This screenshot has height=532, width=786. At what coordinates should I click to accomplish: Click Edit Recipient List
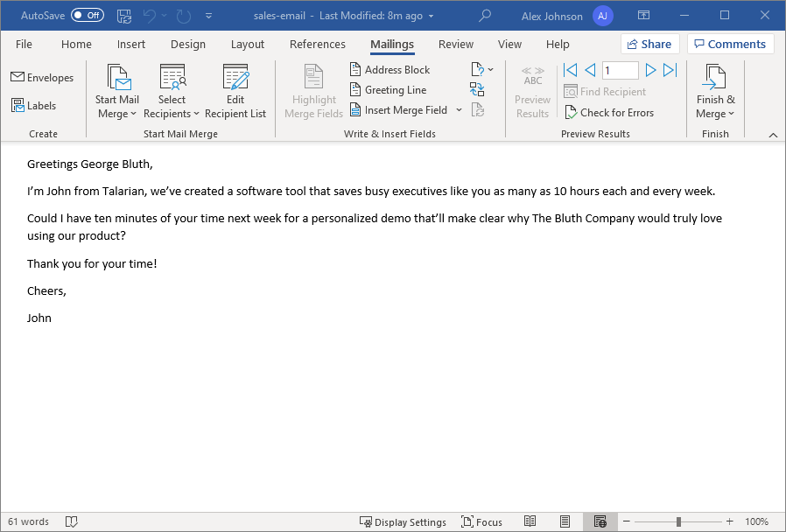tap(235, 90)
